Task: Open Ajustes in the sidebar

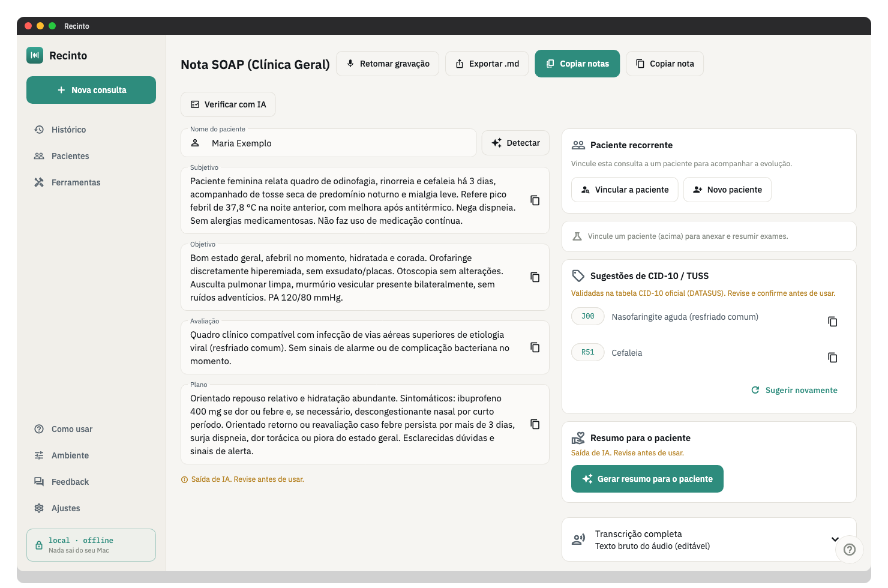Action: point(91,508)
